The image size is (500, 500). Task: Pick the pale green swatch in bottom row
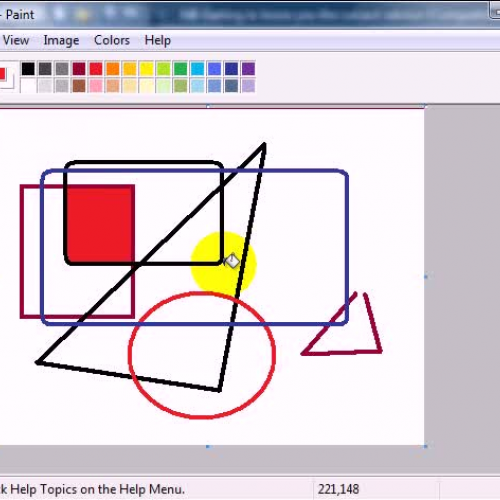coord(164,86)
